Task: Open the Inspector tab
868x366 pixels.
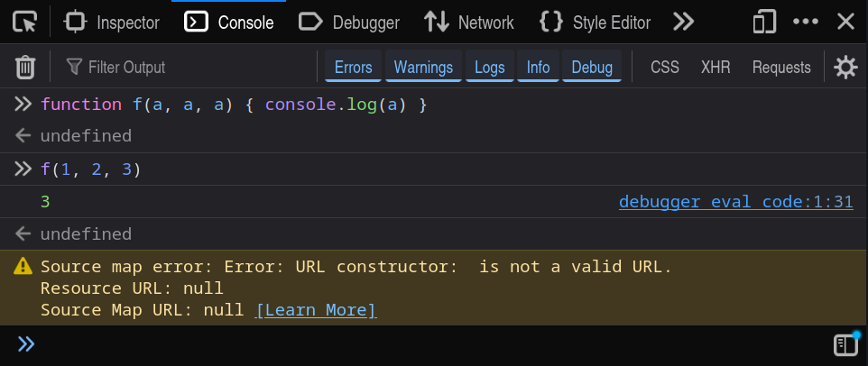Action: click(112, 23)
